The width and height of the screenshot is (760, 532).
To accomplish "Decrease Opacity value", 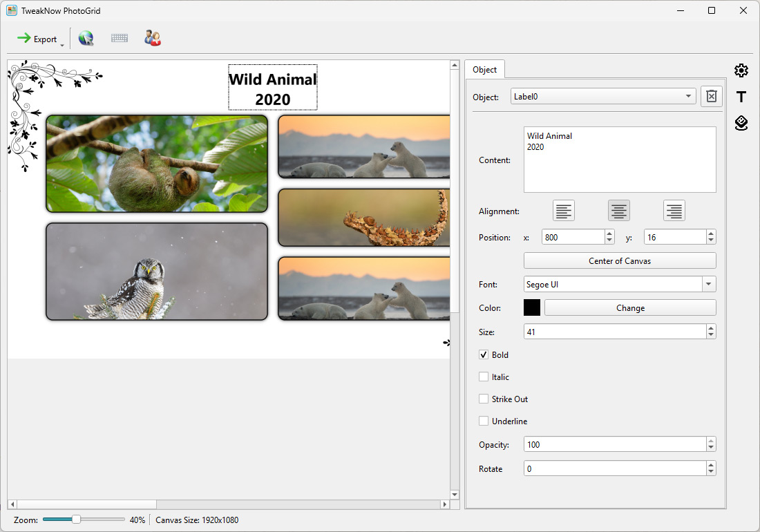I will [711, 448].
